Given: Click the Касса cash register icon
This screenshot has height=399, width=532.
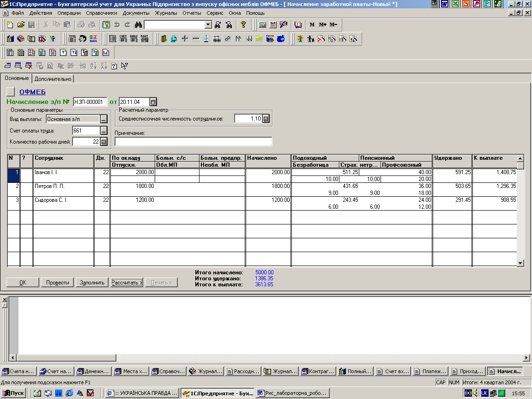Looking at the screenshot, I should point(270,39).
